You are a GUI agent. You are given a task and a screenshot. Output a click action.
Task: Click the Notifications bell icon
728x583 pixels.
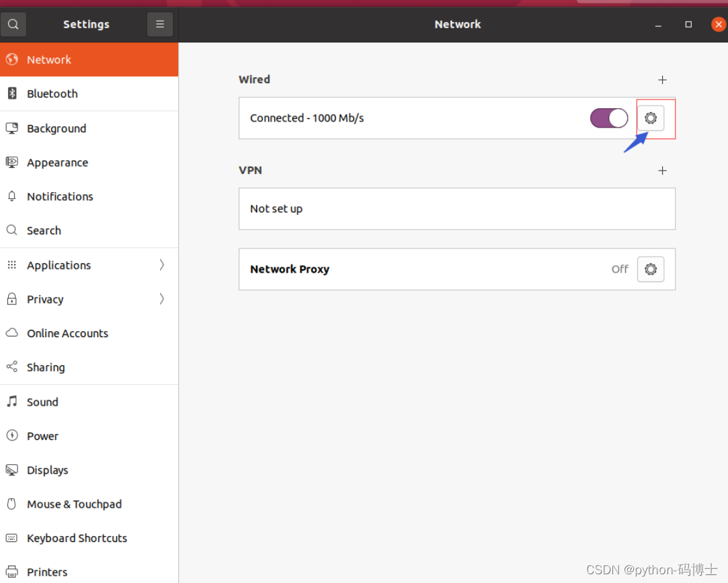[12, 196]
